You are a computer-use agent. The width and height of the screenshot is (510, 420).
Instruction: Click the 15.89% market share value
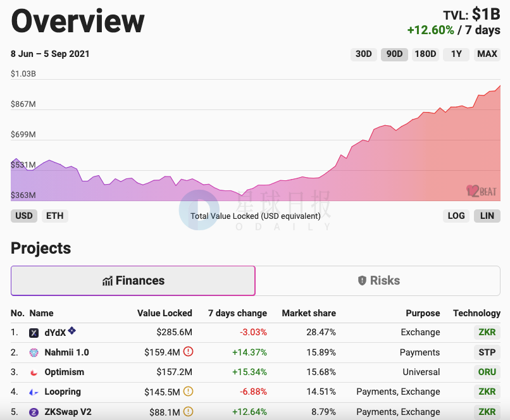point(321,352)
